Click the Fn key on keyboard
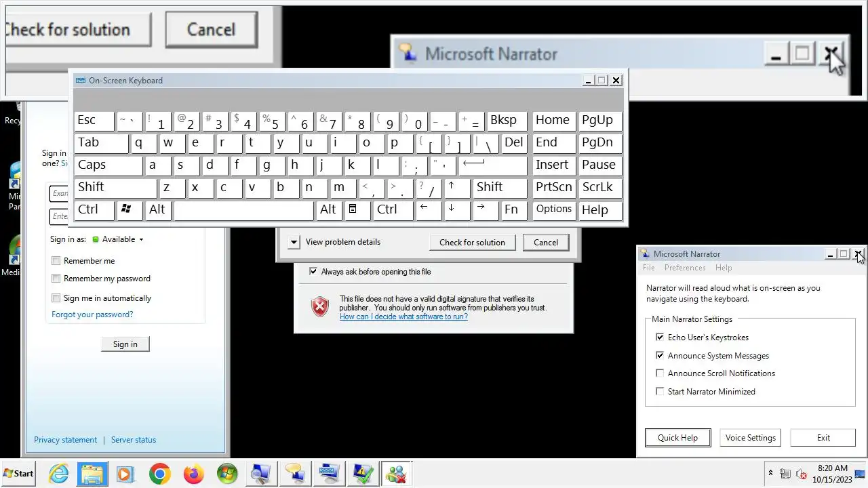This screenshot has height=488, width=868. (x=515, y=209)
